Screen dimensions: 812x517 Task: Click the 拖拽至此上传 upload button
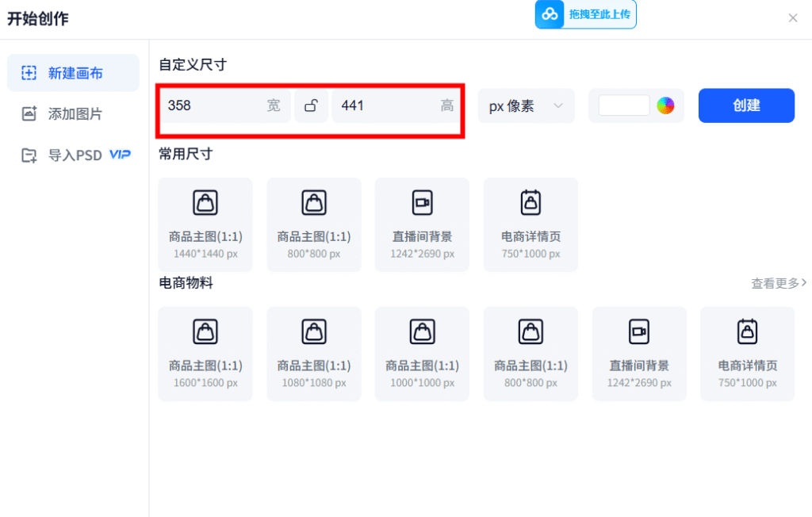[x=599, y=14]
